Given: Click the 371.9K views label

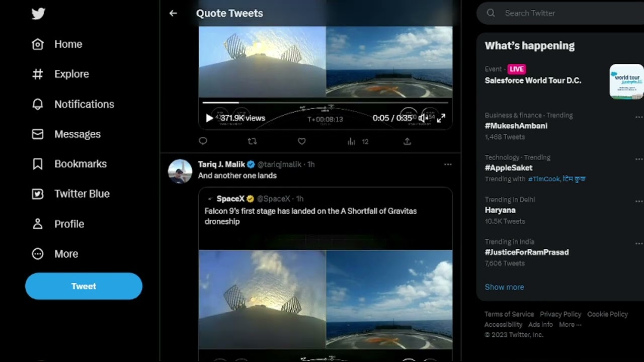Looking at the screenshot, I should (243, 118).
